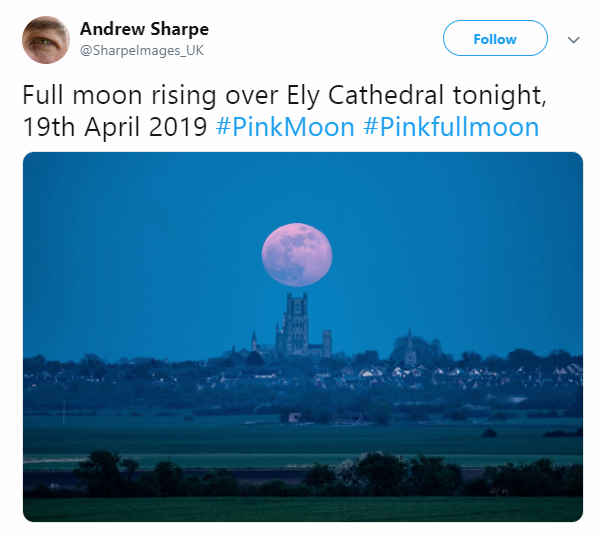Click Andrew Sharpe's profile avatar
Screen dimensions: 605x537
pyautogui.click(x=46, y=40)
